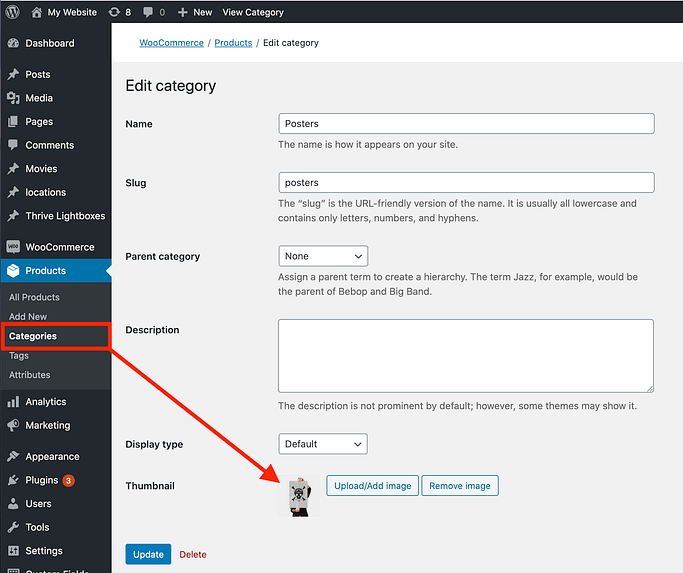Viewport: 683px width, 573px height.
Task: Click the category thumbnail image
Action: point(299,496)
